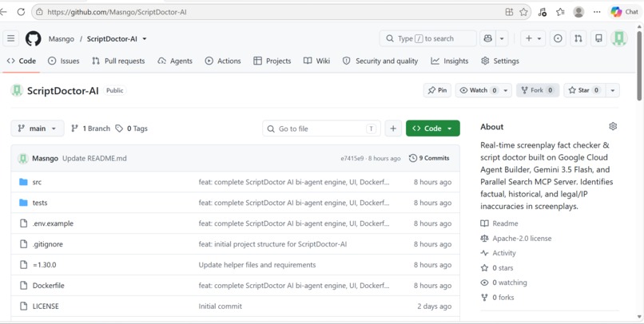Open Copilot Chat in browser toolbar

(624, 12)
